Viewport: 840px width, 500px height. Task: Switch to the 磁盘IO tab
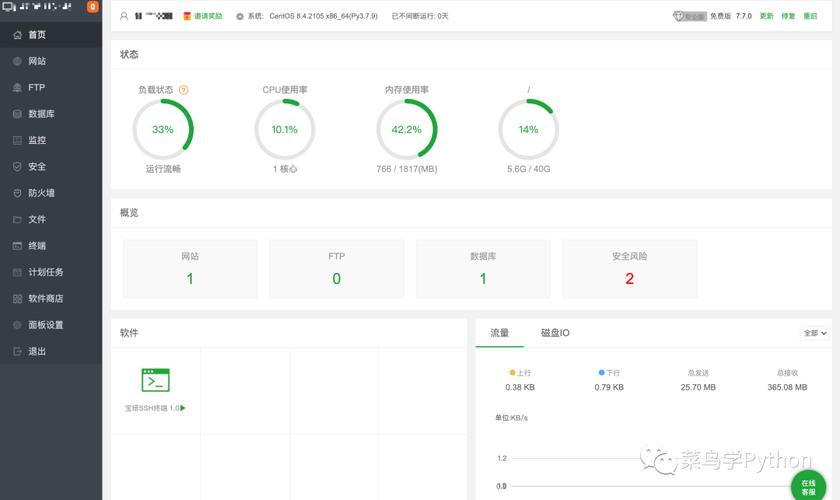[x=555, y=333]
